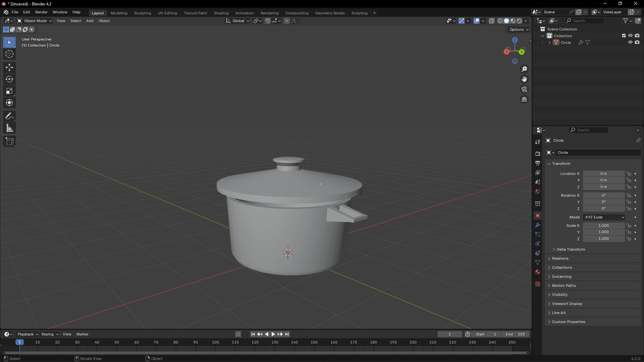Uncheck the Collection exclude checkbox
This screenshot has width=644, height=362.
coord(624,36)
